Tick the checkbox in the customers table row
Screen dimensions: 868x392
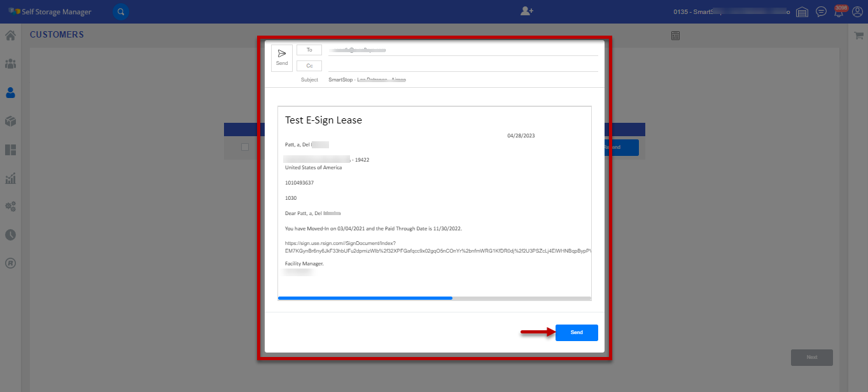tap(245, 147)
